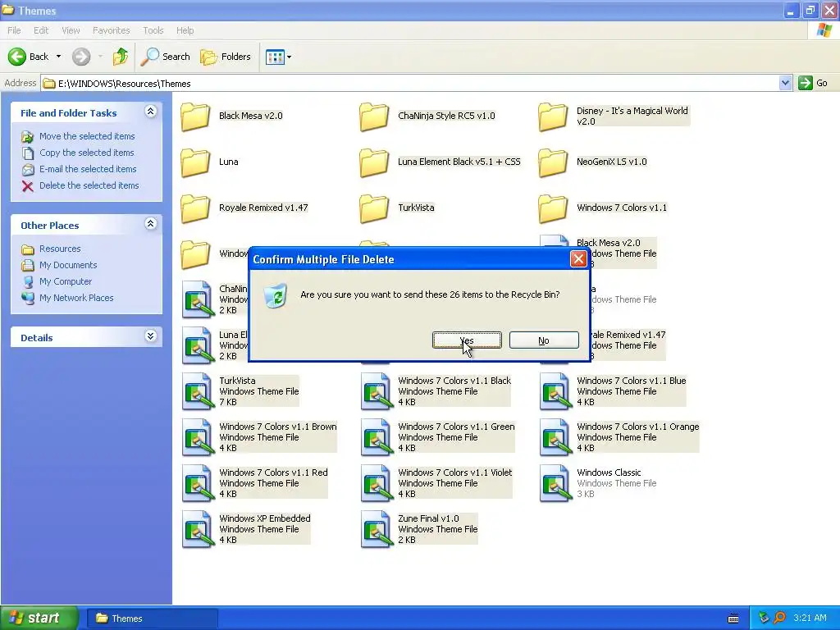Click the Up folder icon in toolbar
The image size is (840, 630).
120,57
